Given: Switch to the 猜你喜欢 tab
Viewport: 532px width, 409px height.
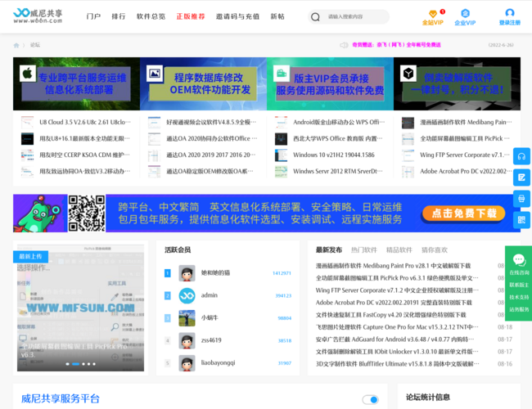Looking at the screenshot, I should click(x=435, y=250).
